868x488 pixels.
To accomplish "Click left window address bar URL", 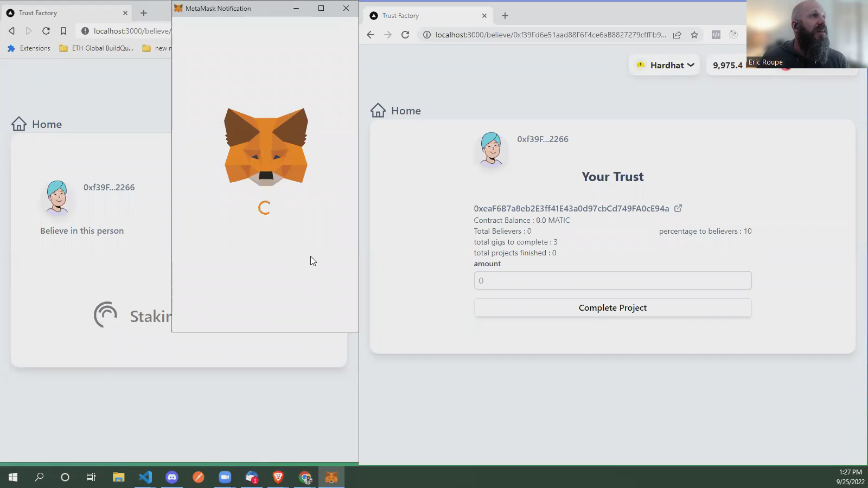I will (132, 31).
